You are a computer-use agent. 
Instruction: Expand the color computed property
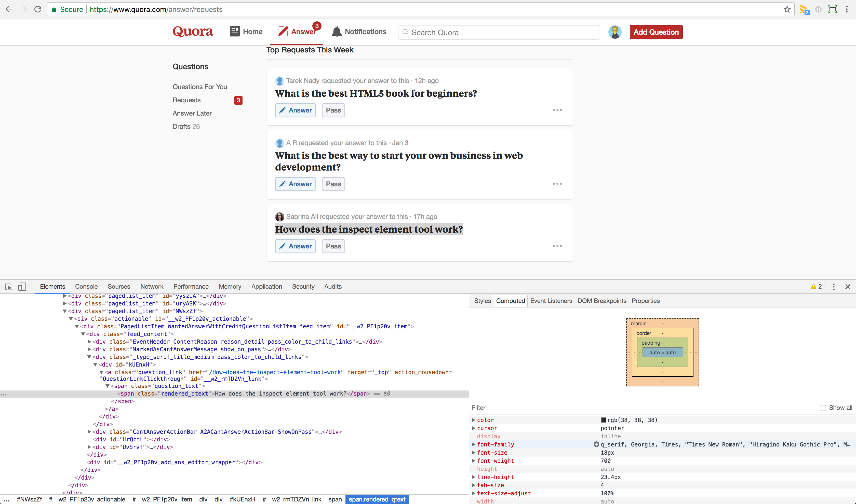(x=473, y=420)
